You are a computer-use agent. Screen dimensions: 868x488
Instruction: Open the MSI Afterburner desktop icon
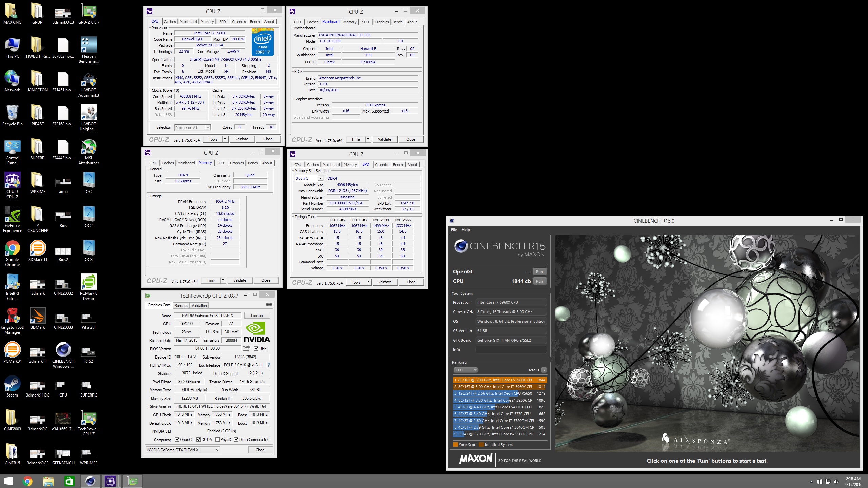coord(88,151)
